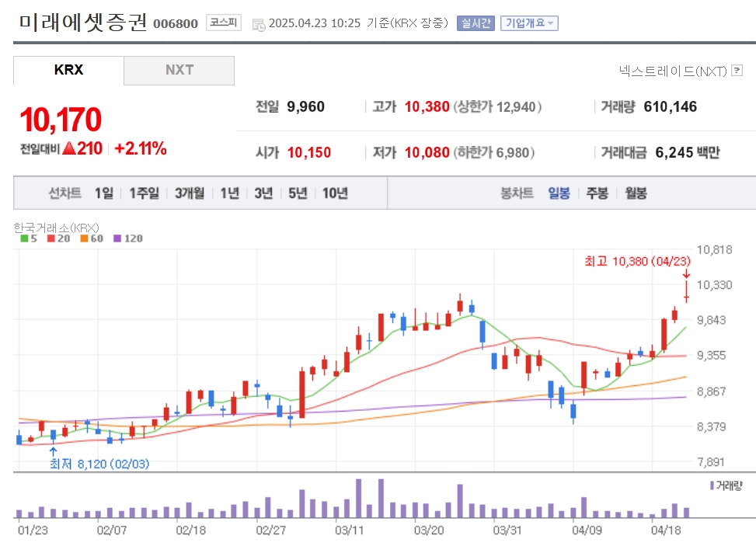Click the red 20-day moving average legend
The width and height of the screenshot is (756, 553).
click(59, 238)
